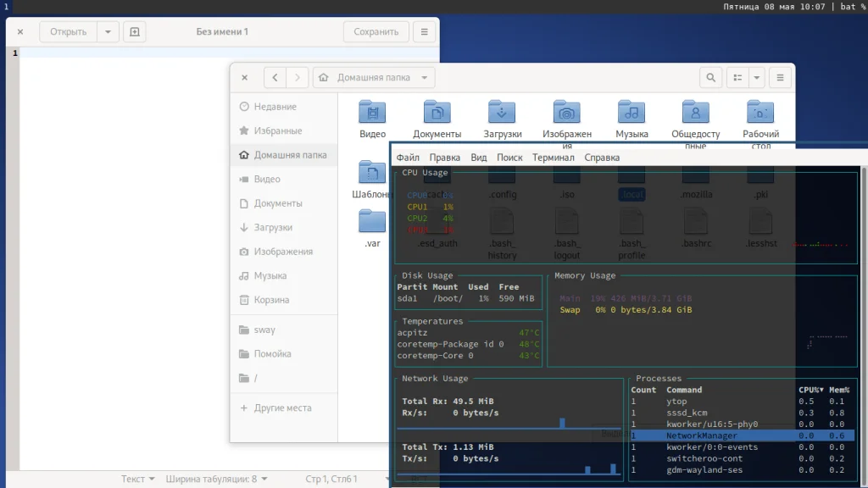The height and width of the screenshot is (488, 868).
Task: Open the Документы folder icon
Action: point(437,112)
